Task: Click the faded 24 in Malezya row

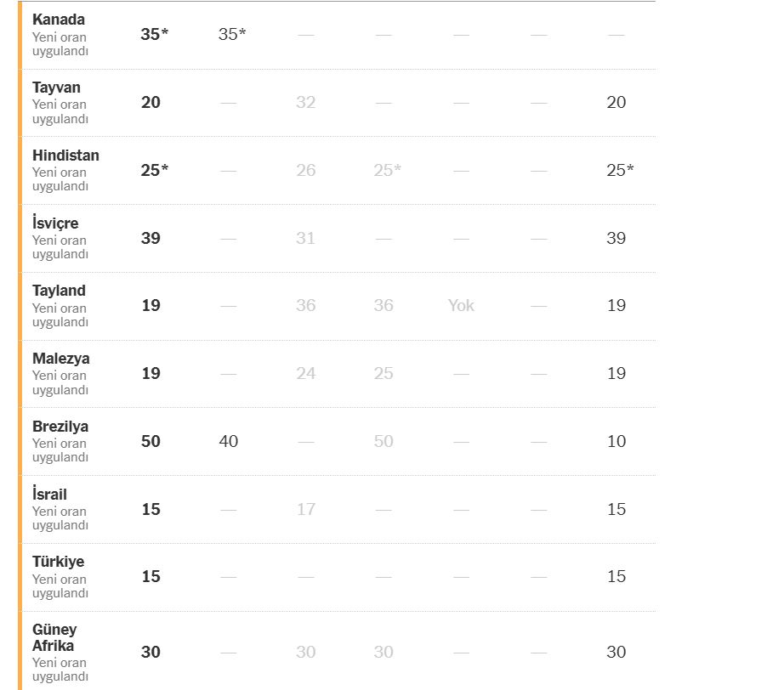Action: (x=305, y=374)
